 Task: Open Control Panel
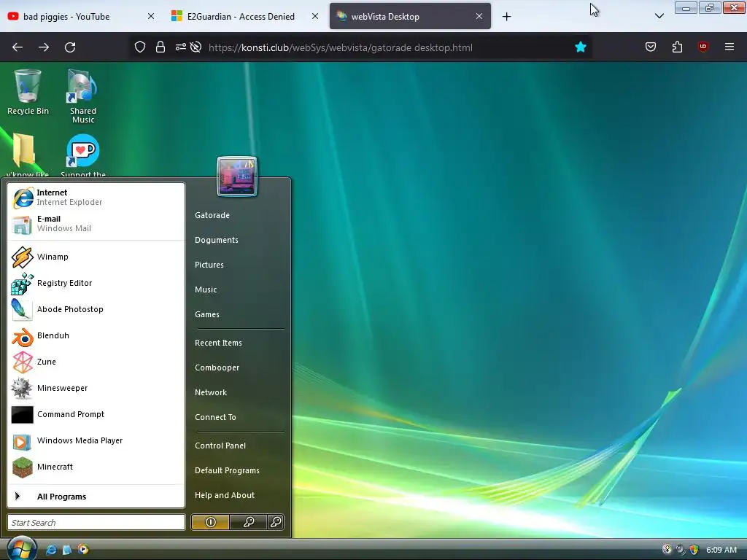click(x=220, y=446)
